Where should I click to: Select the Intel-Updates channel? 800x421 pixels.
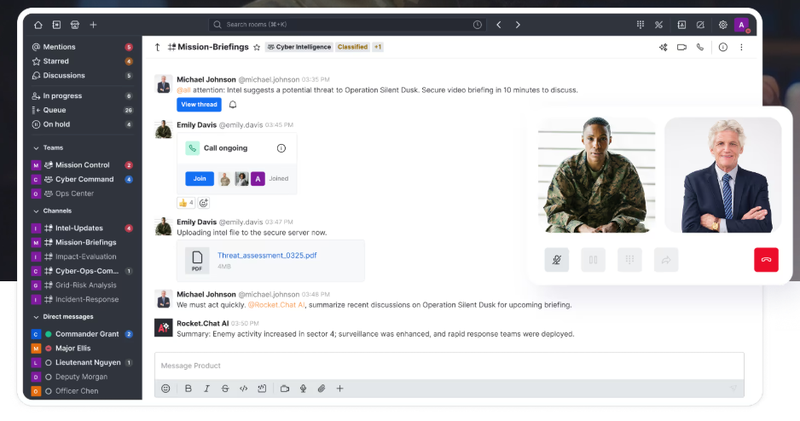(x=79, y=228)
